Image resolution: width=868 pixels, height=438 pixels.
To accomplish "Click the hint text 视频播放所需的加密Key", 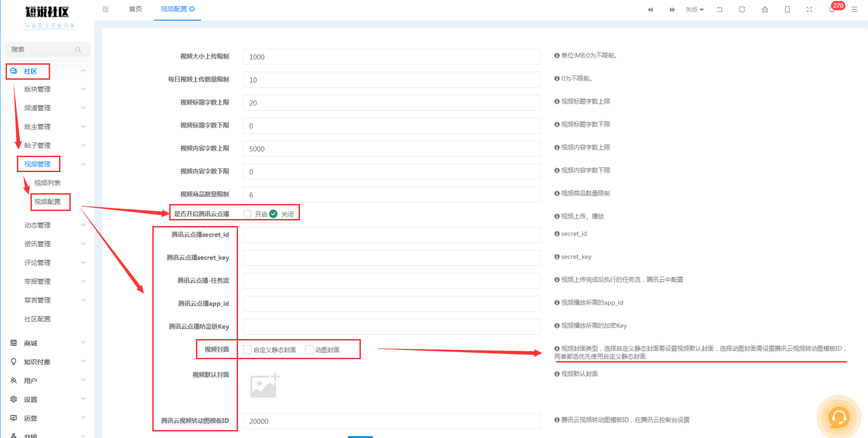I will [594, 325].
